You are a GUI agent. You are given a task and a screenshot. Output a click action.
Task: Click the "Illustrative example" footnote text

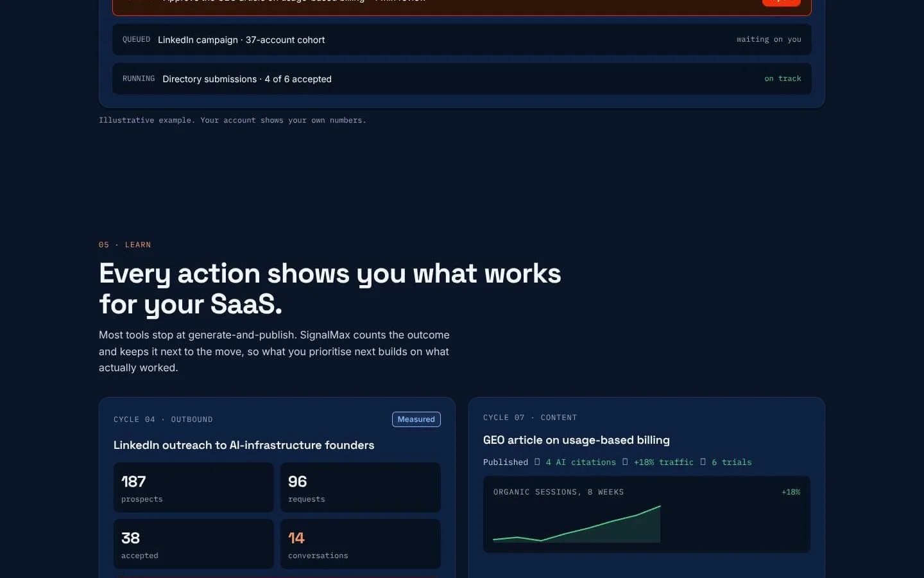pyautogui.click(x=232, y=120)
